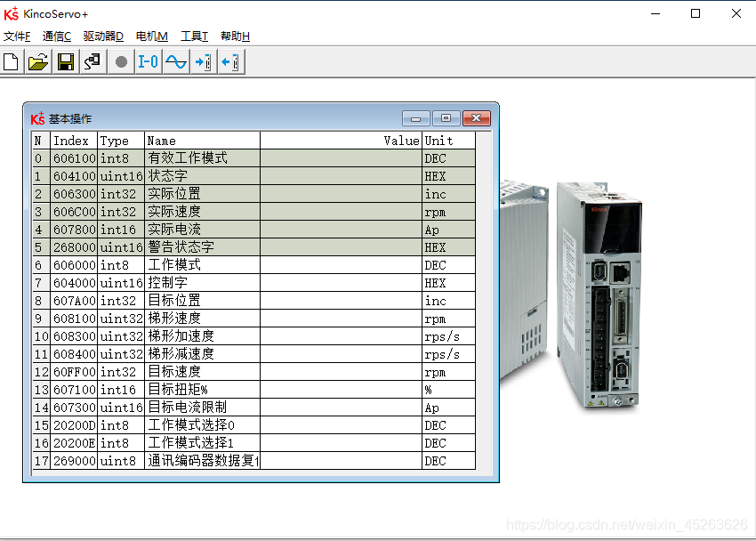Select the 实际位置 name cell
Image resolution: width=756 pixels, height=541 pixels.
[x=202, y=194]
